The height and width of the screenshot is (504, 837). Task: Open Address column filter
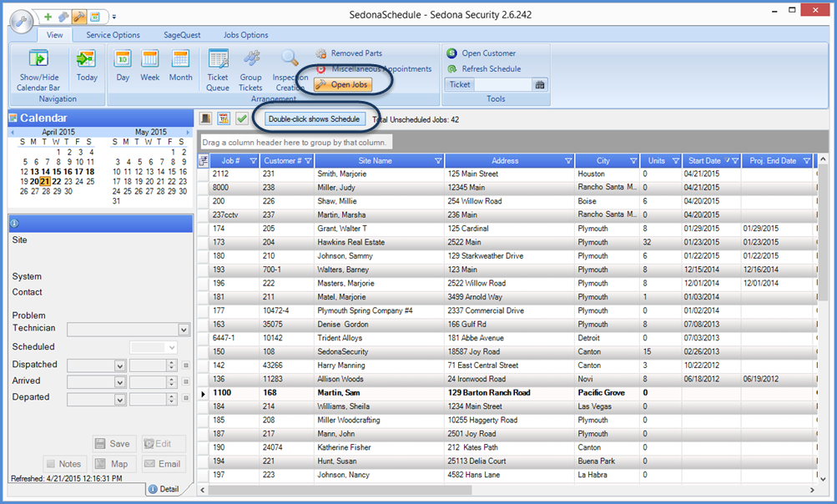568,161
